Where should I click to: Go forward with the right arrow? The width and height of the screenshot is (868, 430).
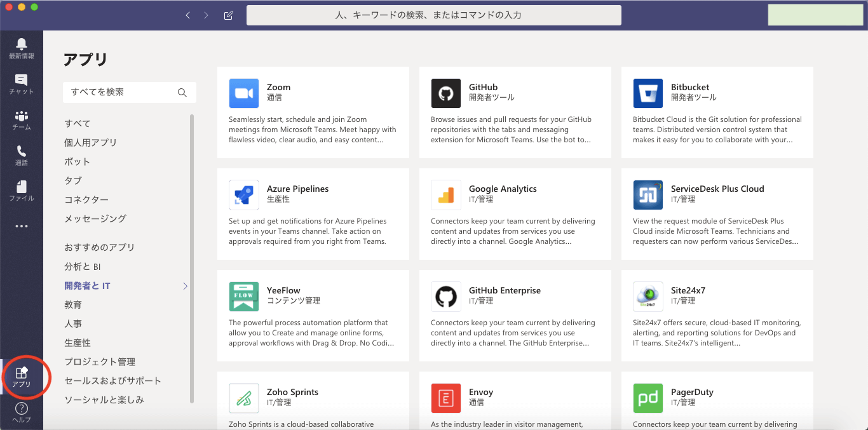[x=206, y=15]
